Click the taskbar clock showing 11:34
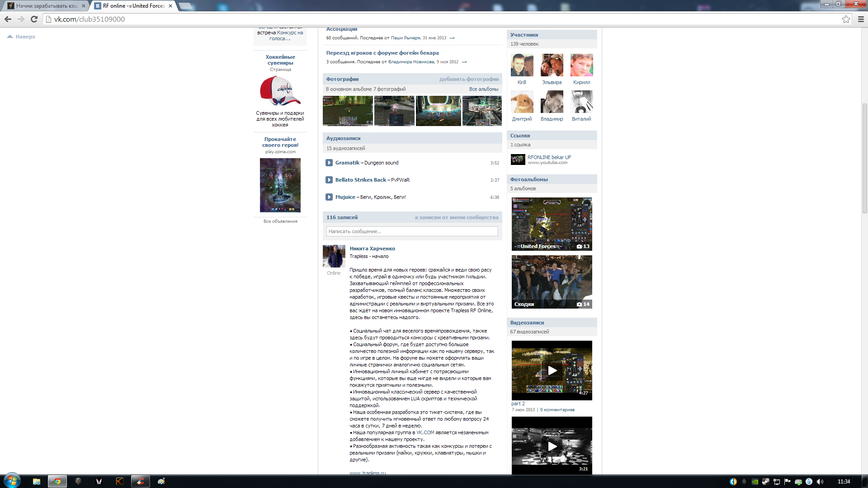 click(x=844, y=482)
